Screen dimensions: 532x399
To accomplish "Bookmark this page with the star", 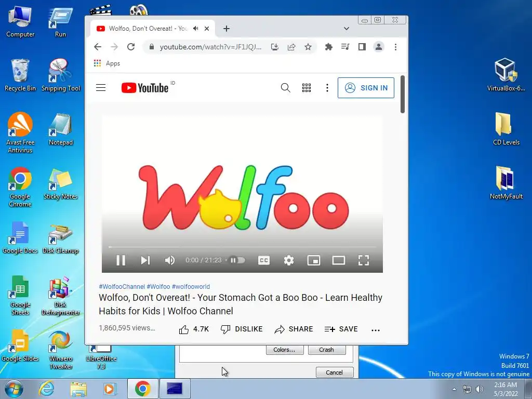I will [308, 47].
